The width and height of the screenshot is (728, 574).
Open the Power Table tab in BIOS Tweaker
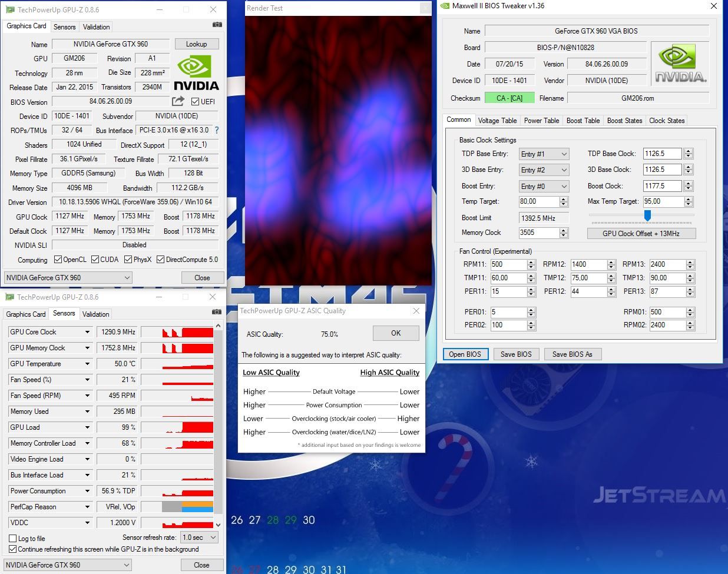(541, 120)
